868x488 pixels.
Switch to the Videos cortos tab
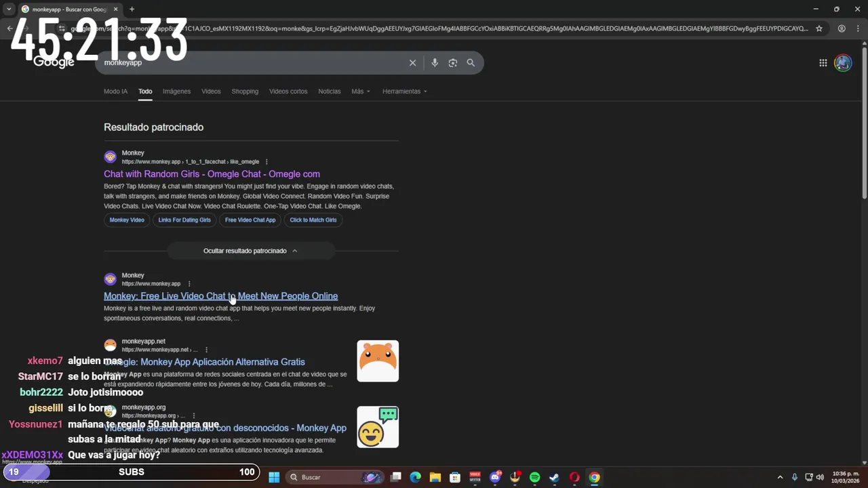pyautogui.click(x=288, y=91)
